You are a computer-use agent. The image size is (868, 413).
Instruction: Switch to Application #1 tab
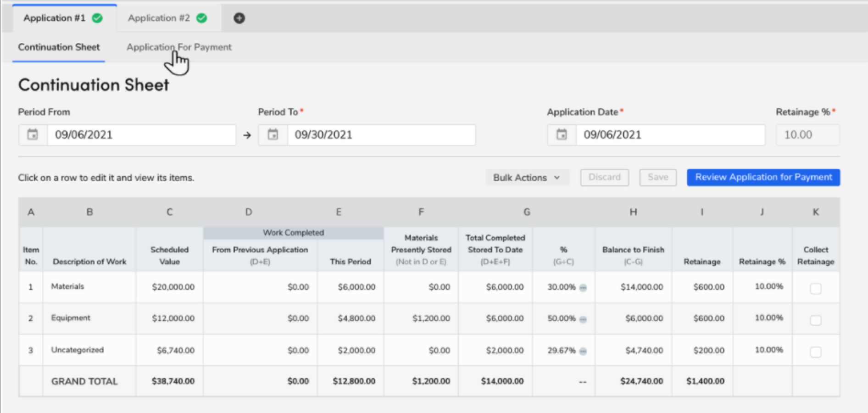point(64,18)
